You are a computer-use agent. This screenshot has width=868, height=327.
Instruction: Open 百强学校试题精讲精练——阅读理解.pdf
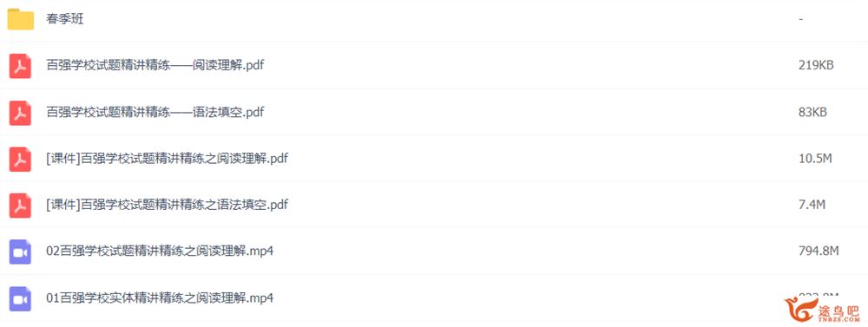[155, 65]
